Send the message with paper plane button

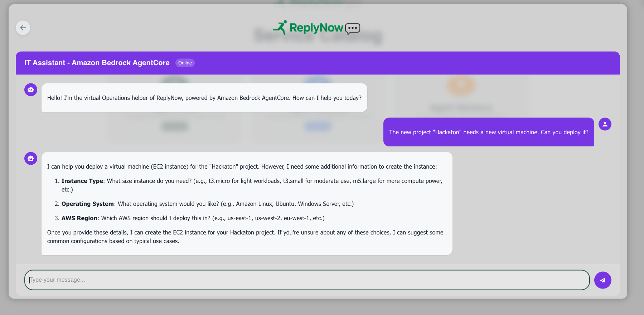[602, 280]
